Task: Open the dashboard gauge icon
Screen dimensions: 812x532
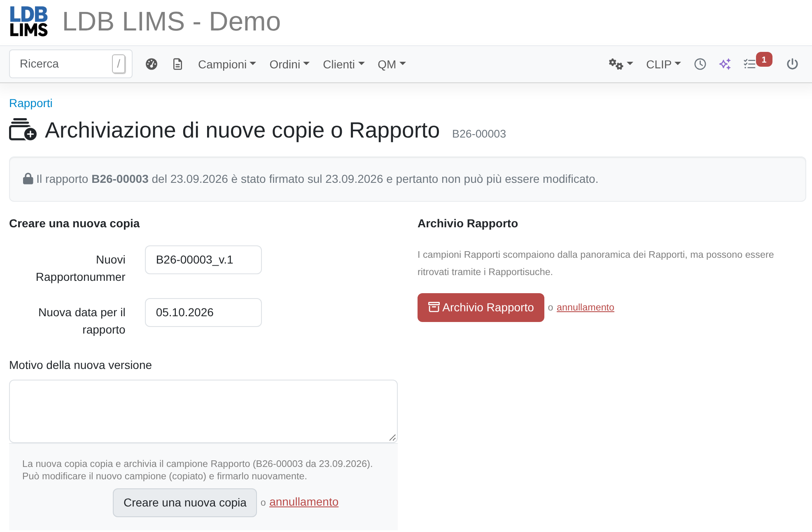Action: click(152, 64)
